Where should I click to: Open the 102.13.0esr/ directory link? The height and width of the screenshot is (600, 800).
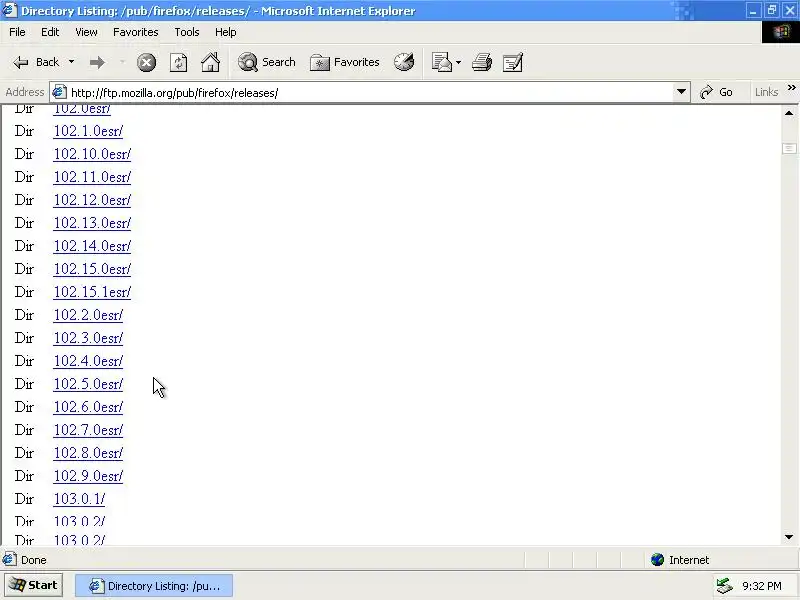coord(92,223)
